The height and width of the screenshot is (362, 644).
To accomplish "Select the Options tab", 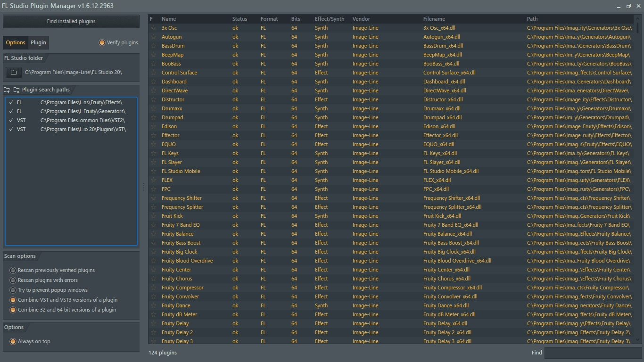I will point(16,42).
